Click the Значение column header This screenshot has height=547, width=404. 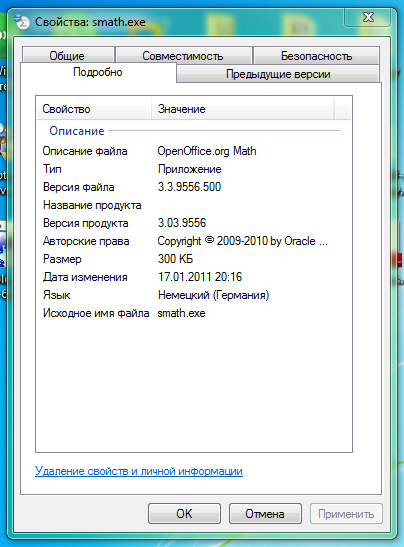pyautogui.click(x=242, y=109)
